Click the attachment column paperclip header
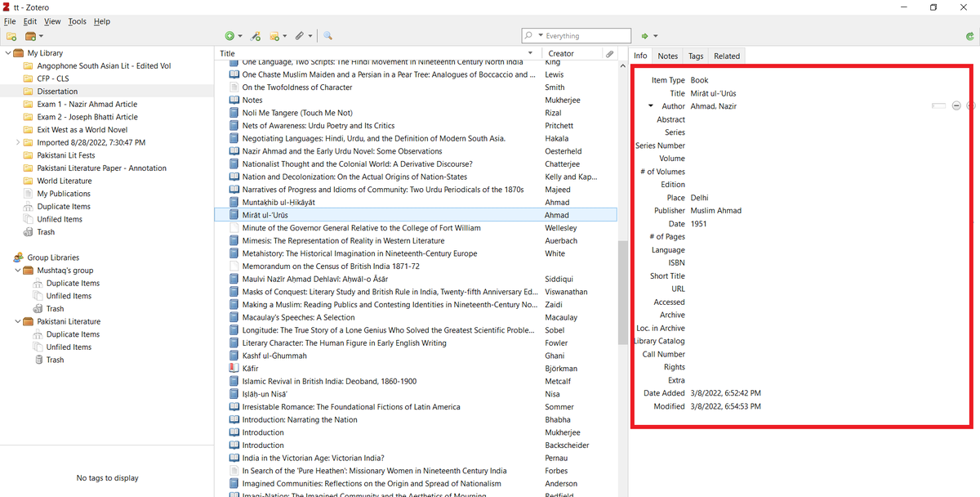 (x=609, y=53)
